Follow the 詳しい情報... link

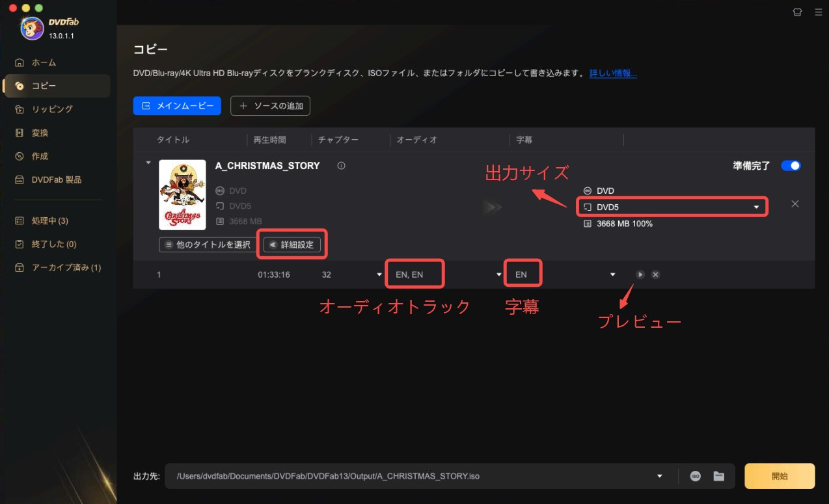coord(613,73)
